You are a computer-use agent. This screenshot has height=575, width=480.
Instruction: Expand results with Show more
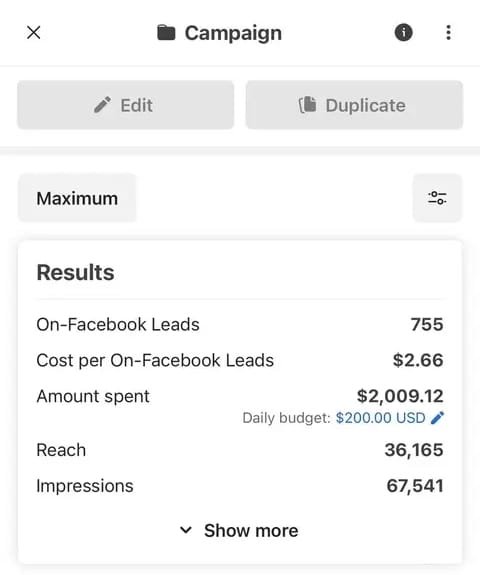[x=239, y=531]
